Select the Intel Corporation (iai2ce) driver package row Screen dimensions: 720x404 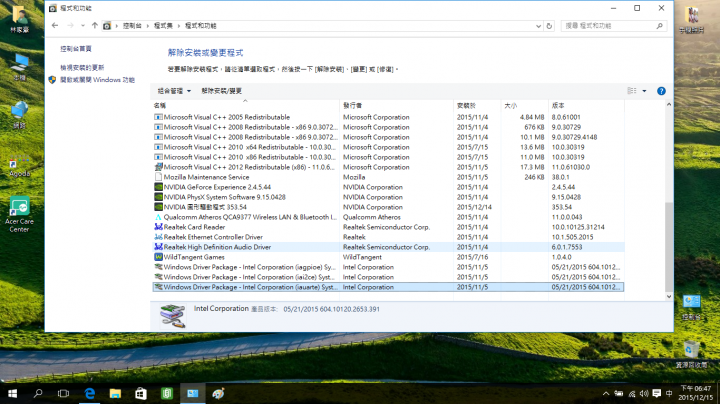coord(388,277)
